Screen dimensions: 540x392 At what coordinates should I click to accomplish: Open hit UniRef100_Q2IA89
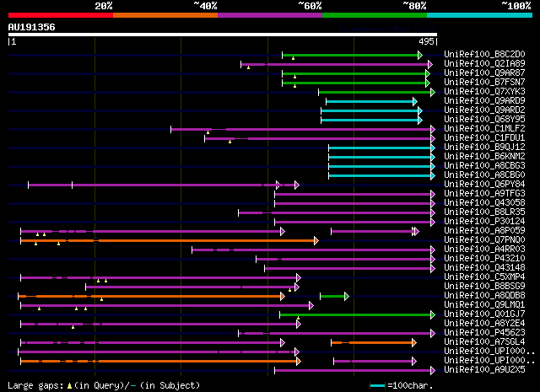click(x=484, y=63)
